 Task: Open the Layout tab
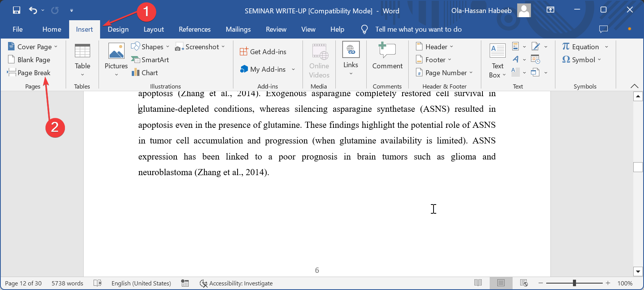coord(154,29)
